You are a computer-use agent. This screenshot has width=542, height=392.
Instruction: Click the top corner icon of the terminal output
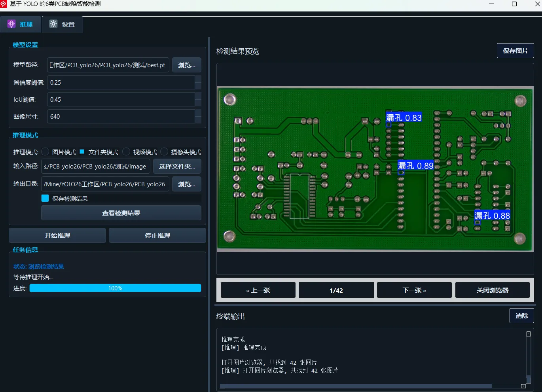click(x=528, y=334)
